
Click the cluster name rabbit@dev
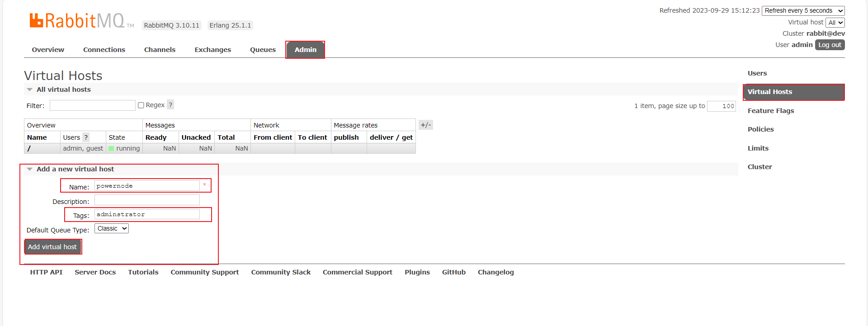[826, 33]
